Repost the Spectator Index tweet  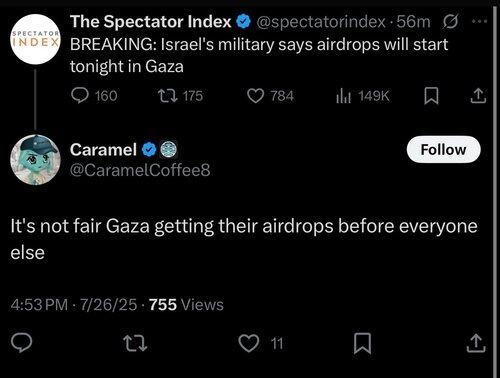tap(180, 96)
